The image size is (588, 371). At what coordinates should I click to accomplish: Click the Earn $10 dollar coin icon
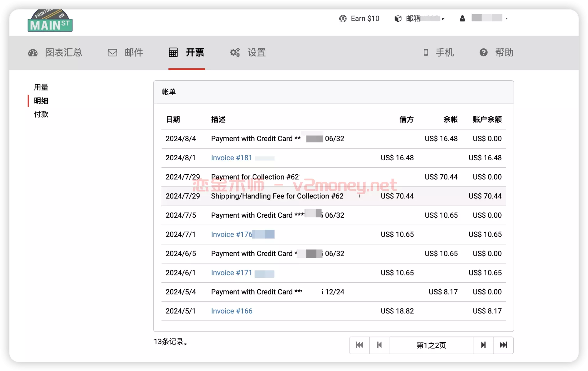click(x=343, y=19)
